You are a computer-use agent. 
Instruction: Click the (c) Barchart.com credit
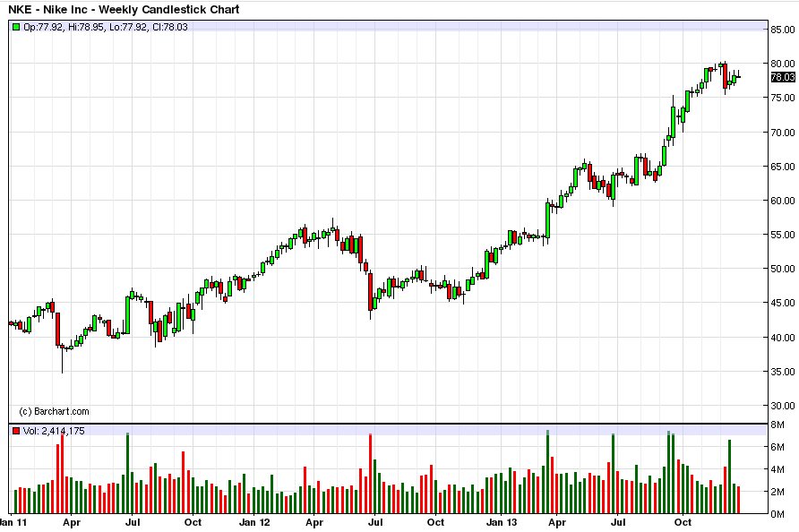point(54,411)
